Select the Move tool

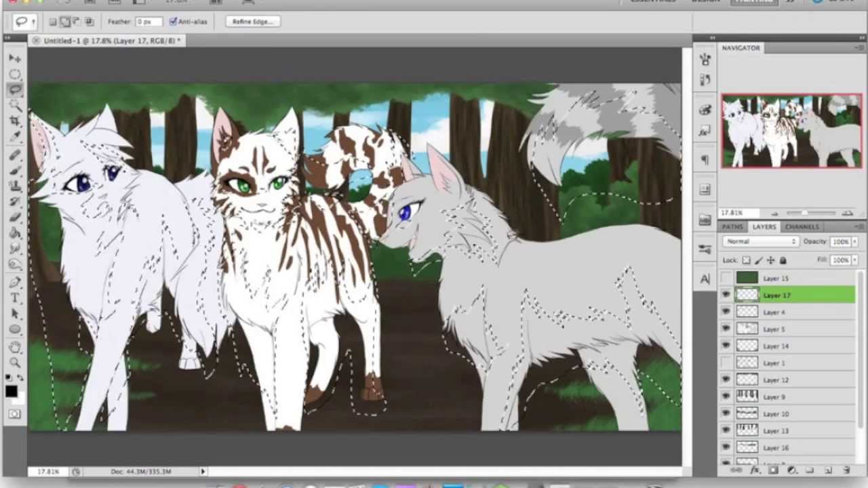point(15,58)
